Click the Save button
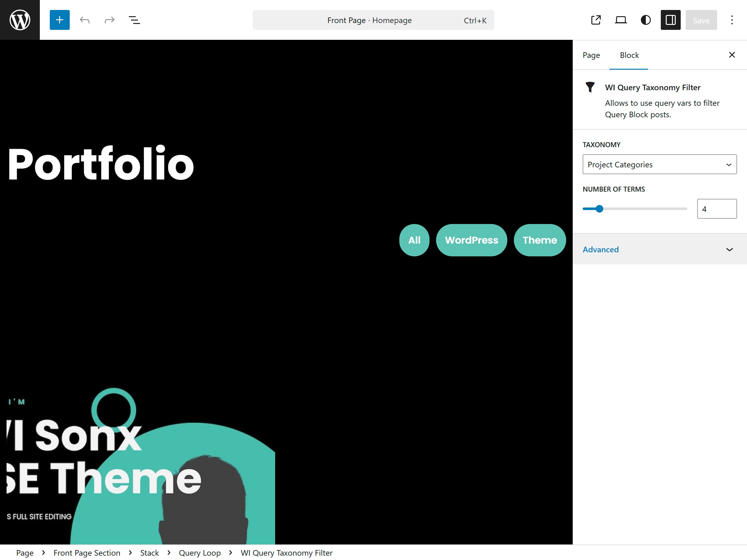This screenshot has width=747, height=560. (x=701, y=20)
